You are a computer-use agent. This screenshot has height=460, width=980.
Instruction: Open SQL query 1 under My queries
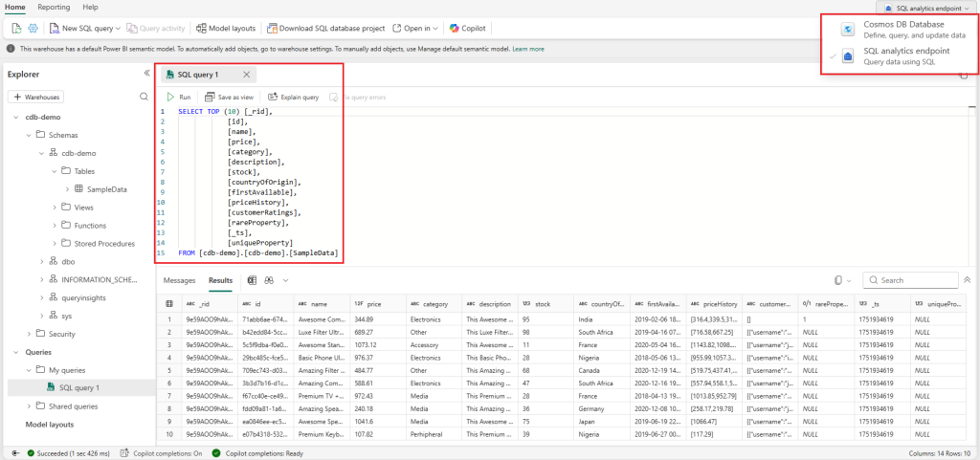point(81,388)
